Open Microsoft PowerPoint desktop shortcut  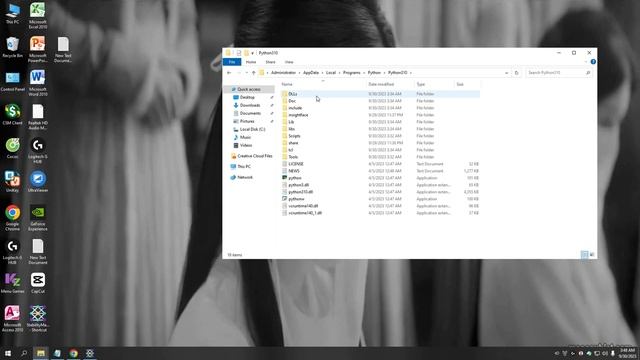(38, 49)
